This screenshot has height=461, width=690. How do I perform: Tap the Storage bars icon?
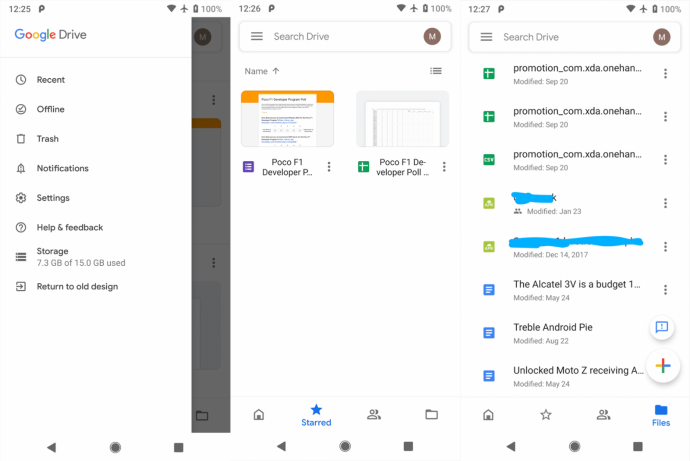[21, 257]
